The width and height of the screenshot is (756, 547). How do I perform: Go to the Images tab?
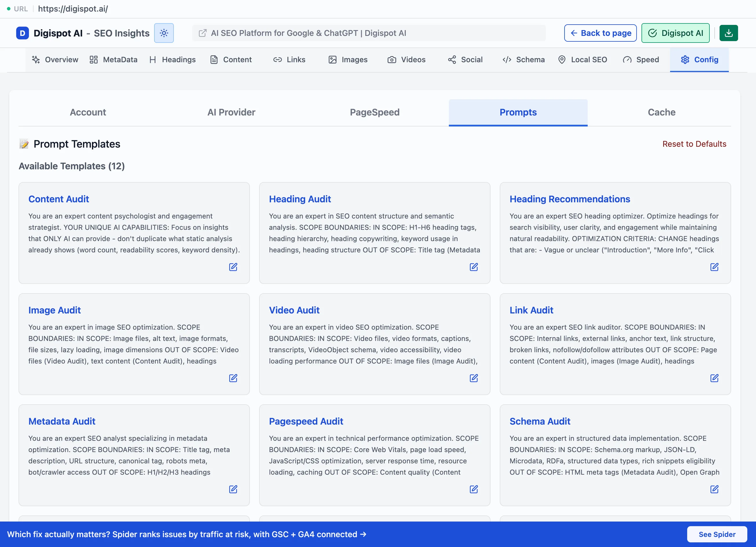348,60
